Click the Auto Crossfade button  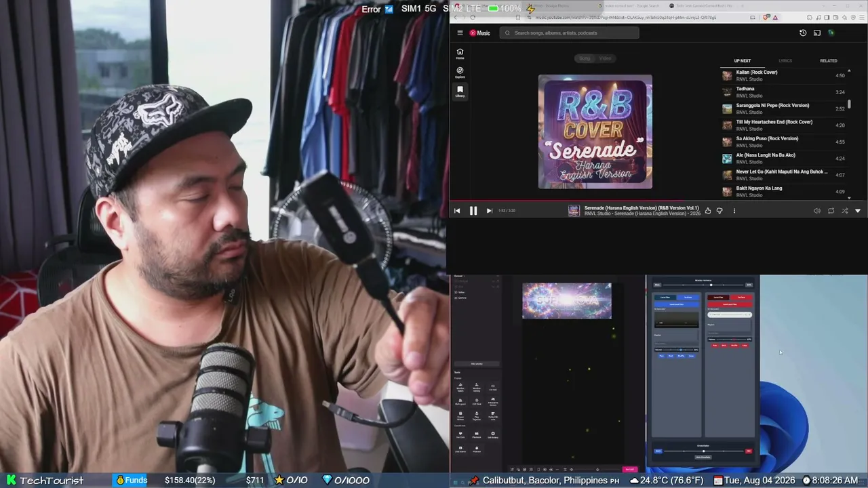click(x=703, y=457)
